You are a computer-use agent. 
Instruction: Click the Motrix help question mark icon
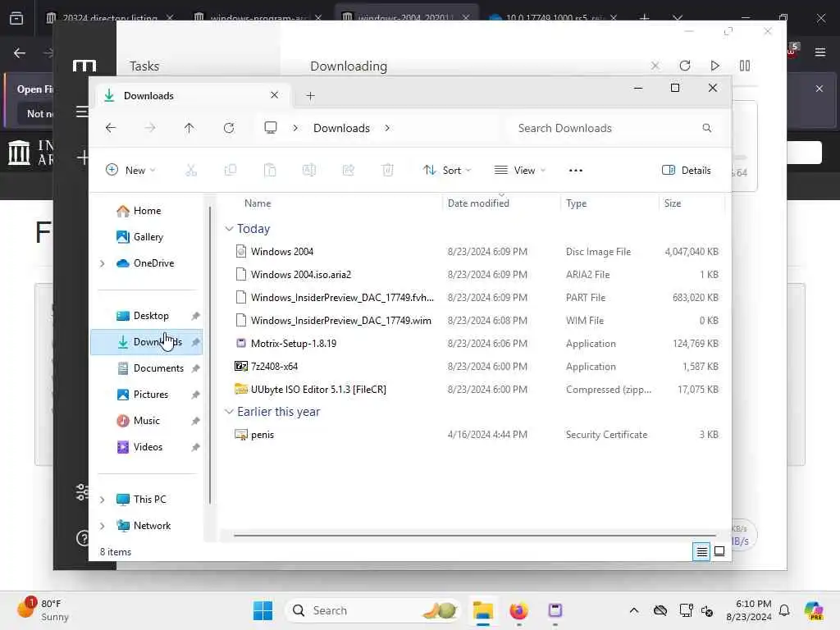coord(83,538)
